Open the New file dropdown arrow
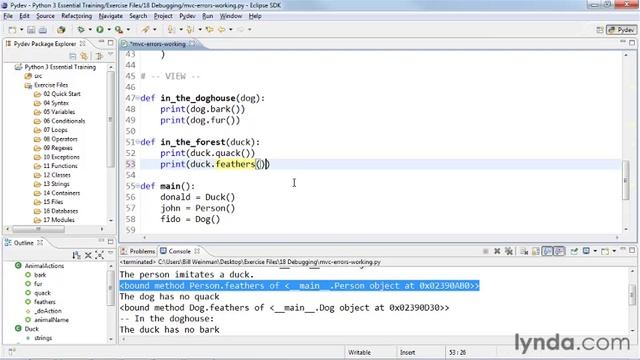Screen dimensions: 640x360 (21, 30)
